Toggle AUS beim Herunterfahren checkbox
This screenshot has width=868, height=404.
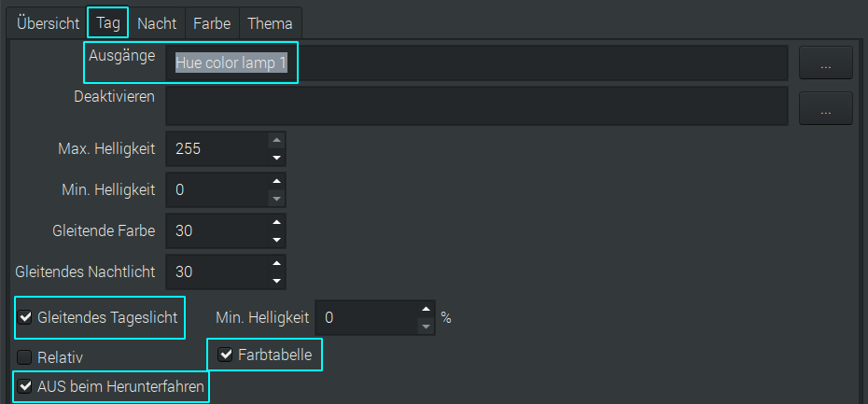click(x=25, y=385)
